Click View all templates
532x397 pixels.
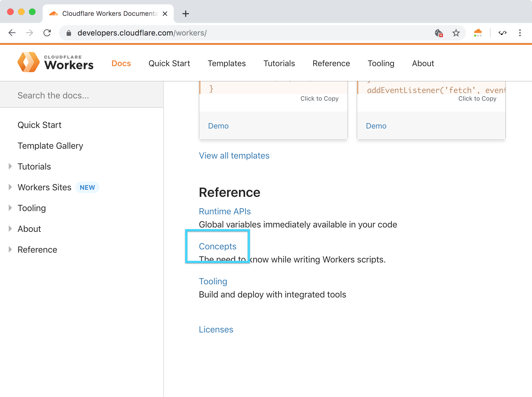pos(234,155)
